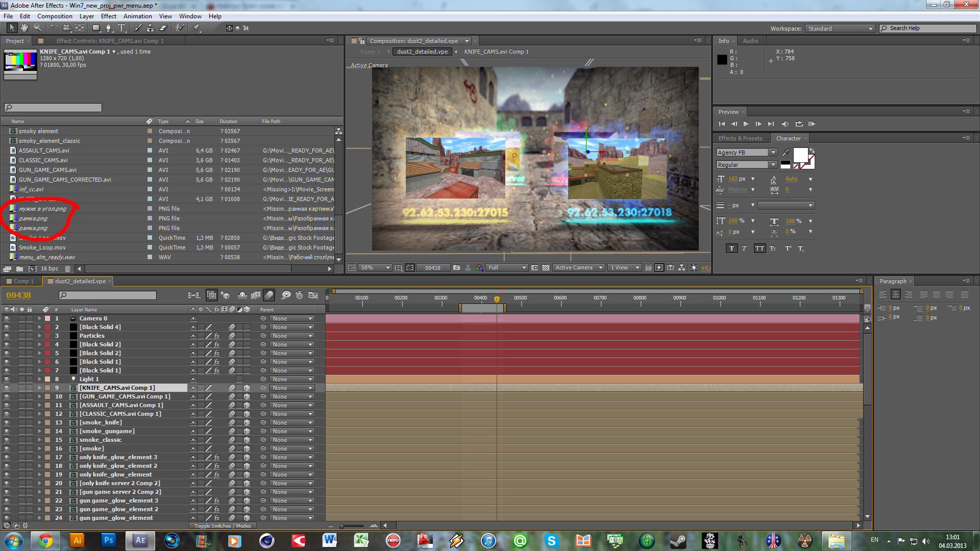Select the Selection arrow tool
The width and height of the screenshot is (980, 551).
(12, 28)
